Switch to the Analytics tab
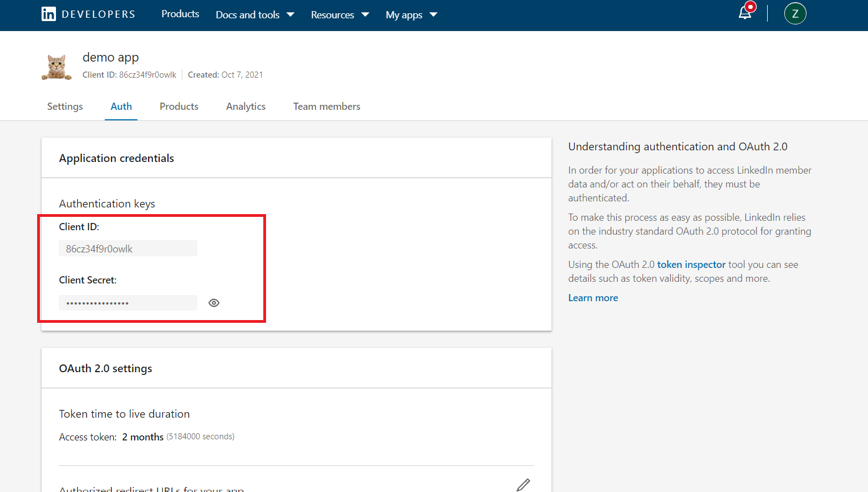The width and height of the screenshot is (868, 492). coord(246,106)
